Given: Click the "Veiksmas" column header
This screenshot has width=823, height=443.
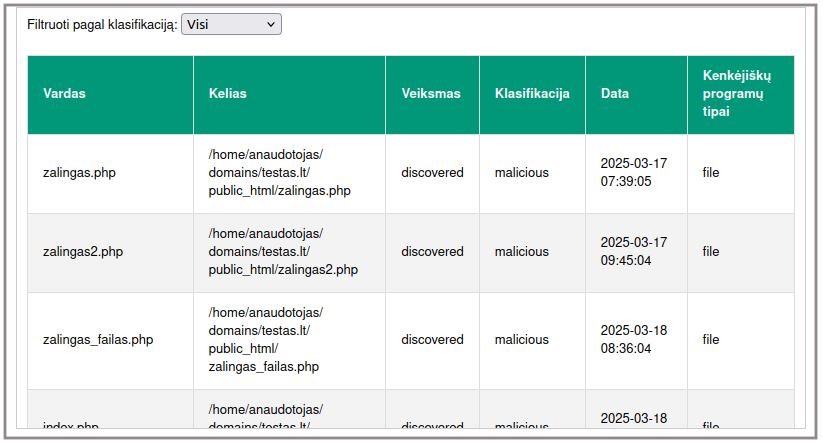Looking at the screenshot, I should pos(430,94).
